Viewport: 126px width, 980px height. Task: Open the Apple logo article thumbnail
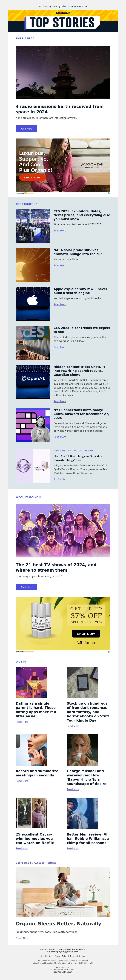tap(33, 304)
